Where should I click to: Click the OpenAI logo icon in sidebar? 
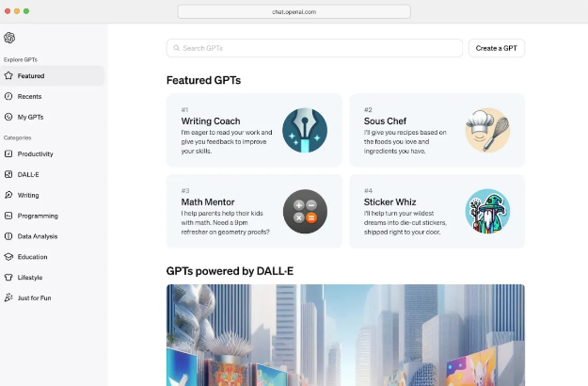point(9,38)
